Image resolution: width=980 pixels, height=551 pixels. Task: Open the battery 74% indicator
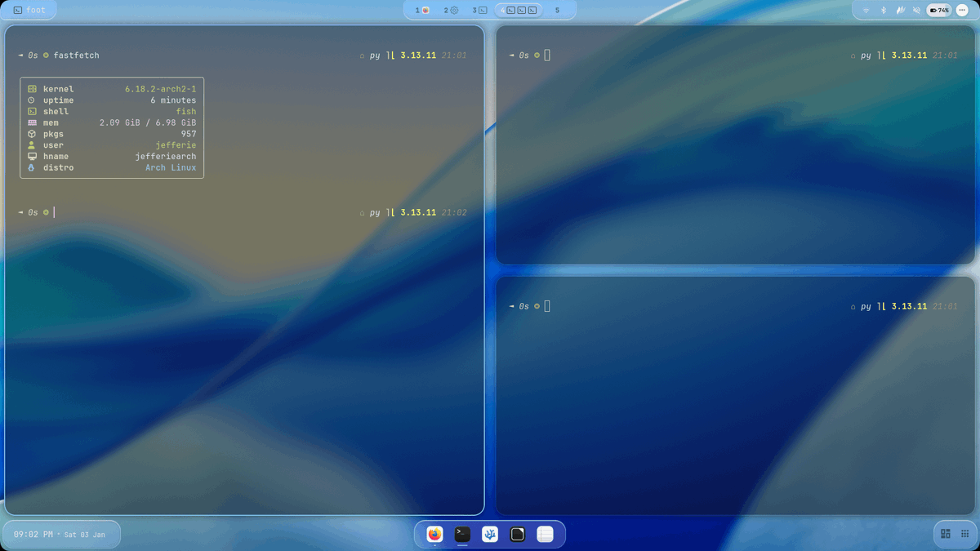pyautogui.click(x=939, y=11)
